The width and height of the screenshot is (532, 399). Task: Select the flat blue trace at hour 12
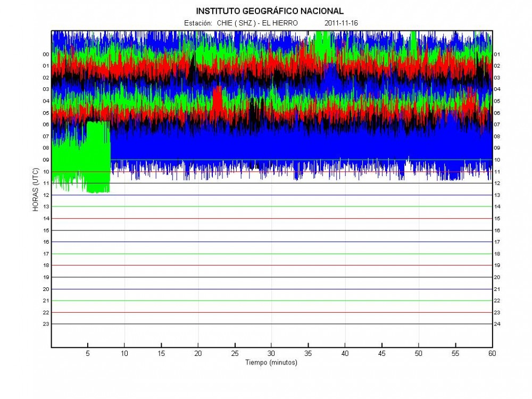271,195
